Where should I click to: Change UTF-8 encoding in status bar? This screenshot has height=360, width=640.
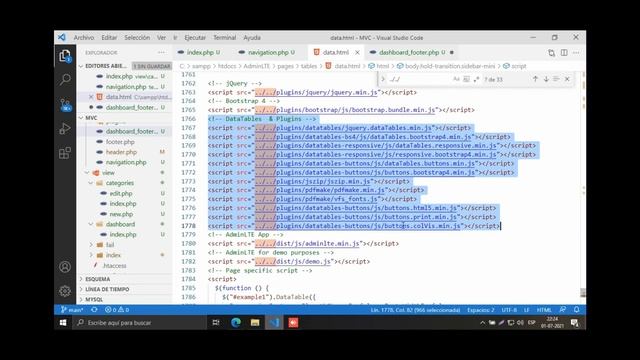[509, 310]
